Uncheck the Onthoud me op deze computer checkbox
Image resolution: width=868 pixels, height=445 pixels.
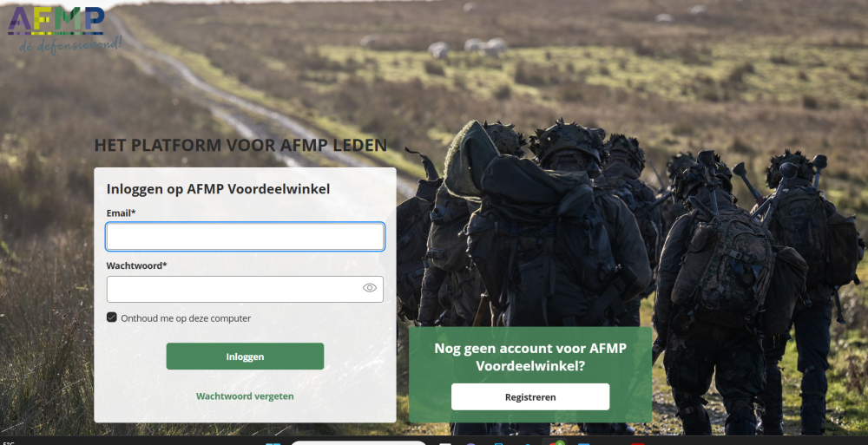pyautogui.click(x=112, y=317)
